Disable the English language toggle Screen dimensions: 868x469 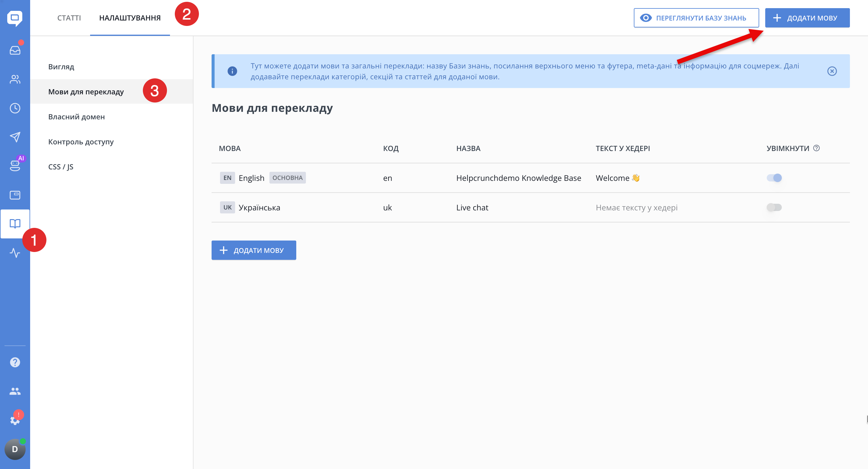point(774,178)
